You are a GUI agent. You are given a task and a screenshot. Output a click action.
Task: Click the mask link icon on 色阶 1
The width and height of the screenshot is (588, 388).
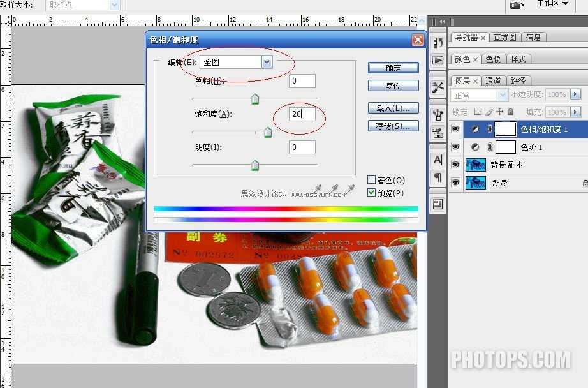coord(490,147)
